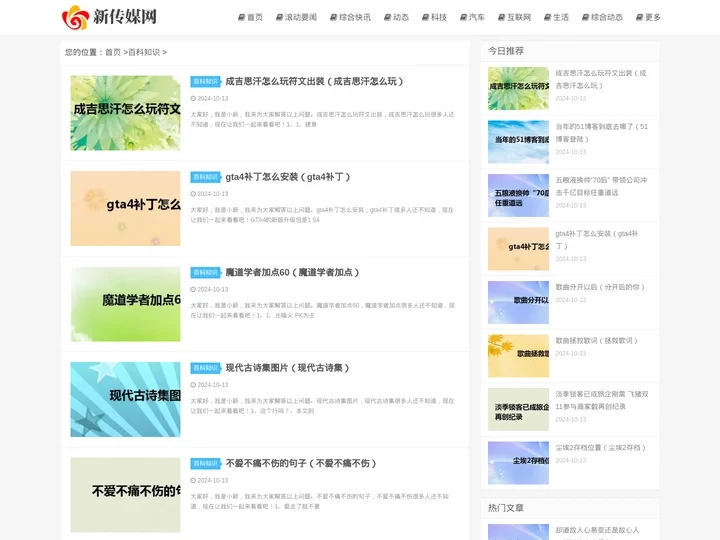Click 首页 in the breadcrumb
Image resolution: width=720 pixels, height=540 pixels.
pos(112,52)
